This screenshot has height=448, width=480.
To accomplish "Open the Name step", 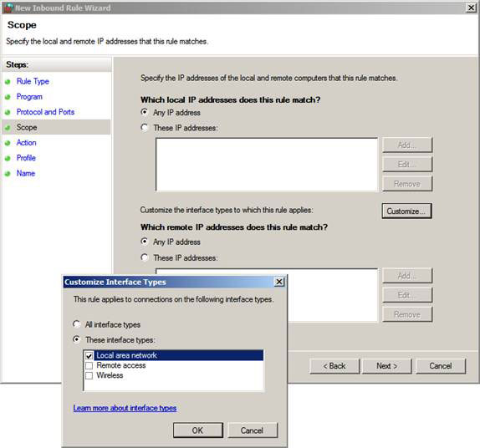I will coord(26,173).
